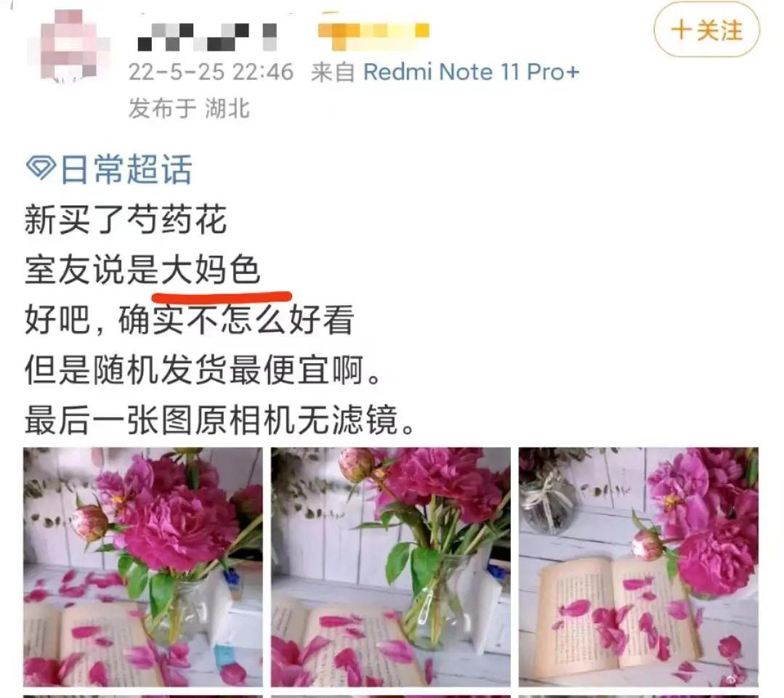The image size is (784, 698).
Task: Tap the line 最后一张图原相机无滤镜
Action: tap(219, 419)
